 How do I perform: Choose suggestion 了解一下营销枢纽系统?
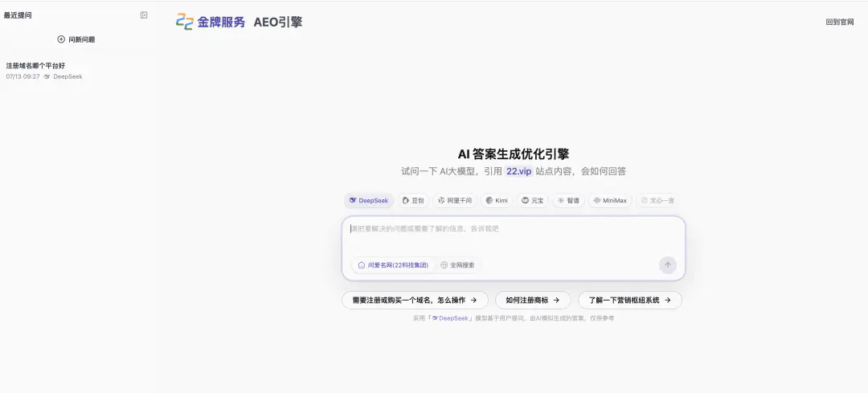click(630, 300)
